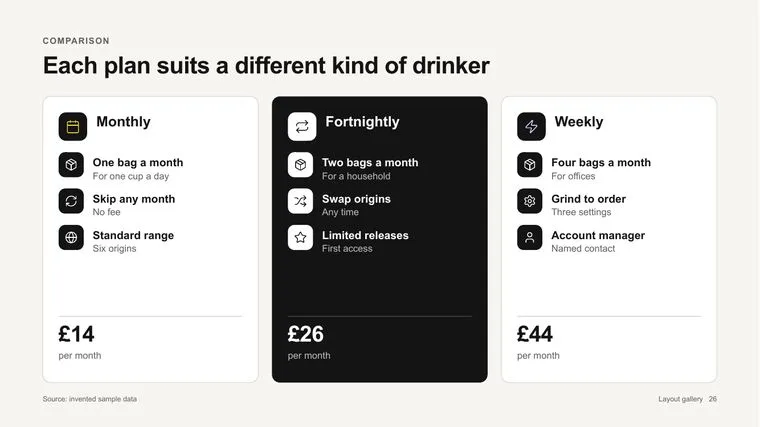Select the Fortnightly plan heading
The height and width of the screenshot is (427, 760).
point(362,122)
